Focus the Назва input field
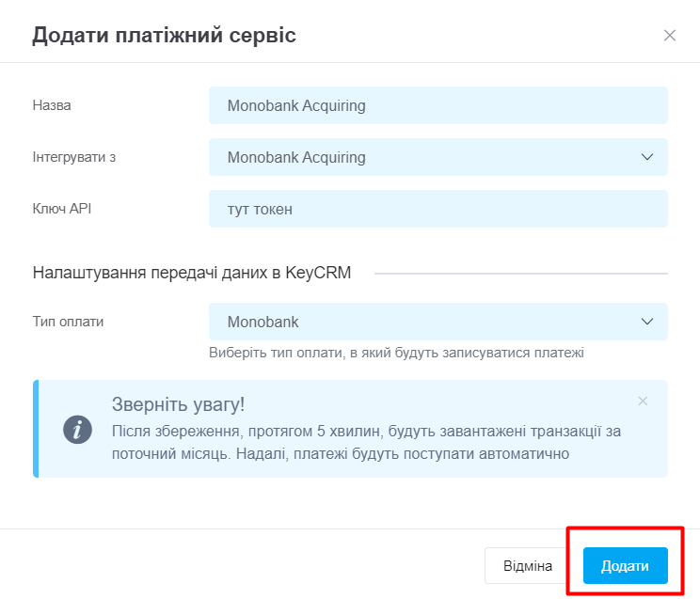 [437, 105]
